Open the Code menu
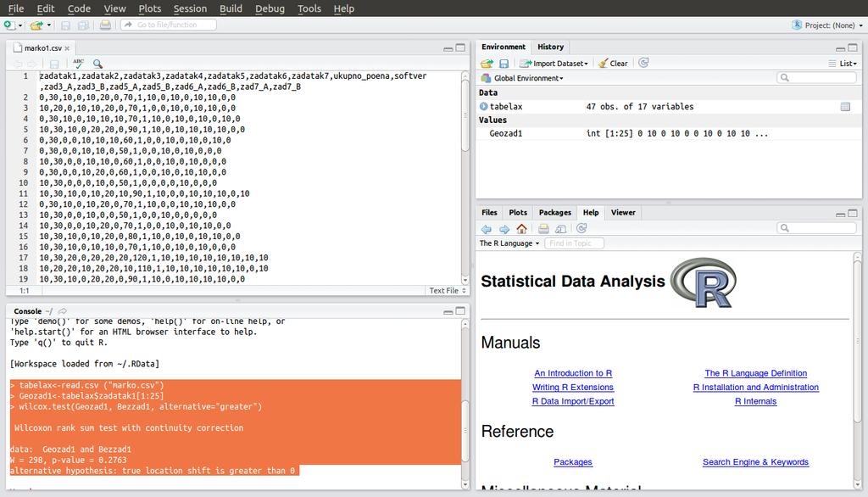868x497 pixels. tap(79, 8)
